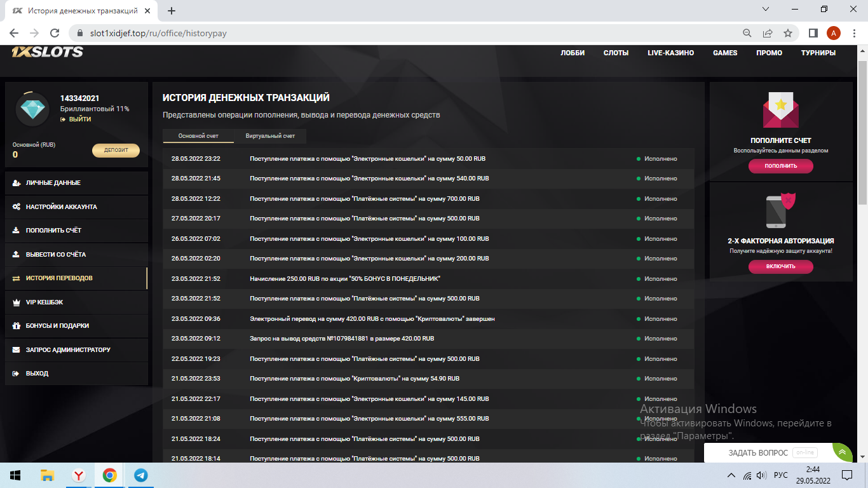
Task: Open the Windows notification center icon
Action: [847, 475]
